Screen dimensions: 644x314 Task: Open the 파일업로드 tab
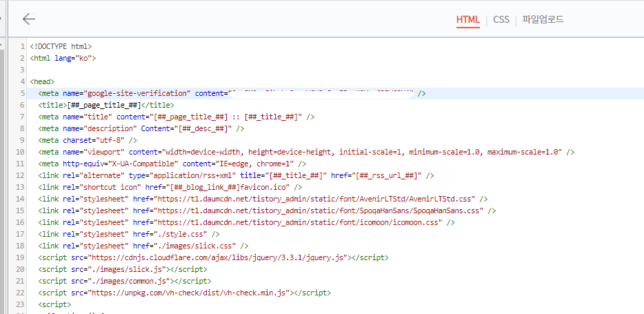pos(543,19)
